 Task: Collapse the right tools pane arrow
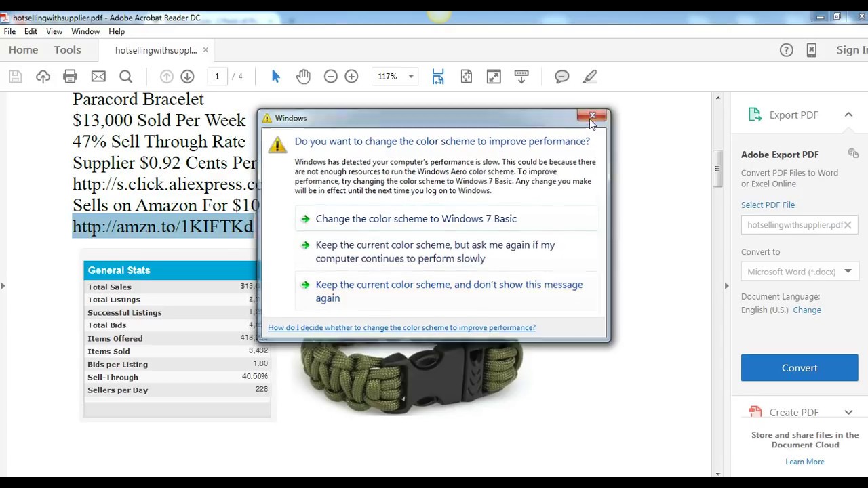click(x=726, y=286)
